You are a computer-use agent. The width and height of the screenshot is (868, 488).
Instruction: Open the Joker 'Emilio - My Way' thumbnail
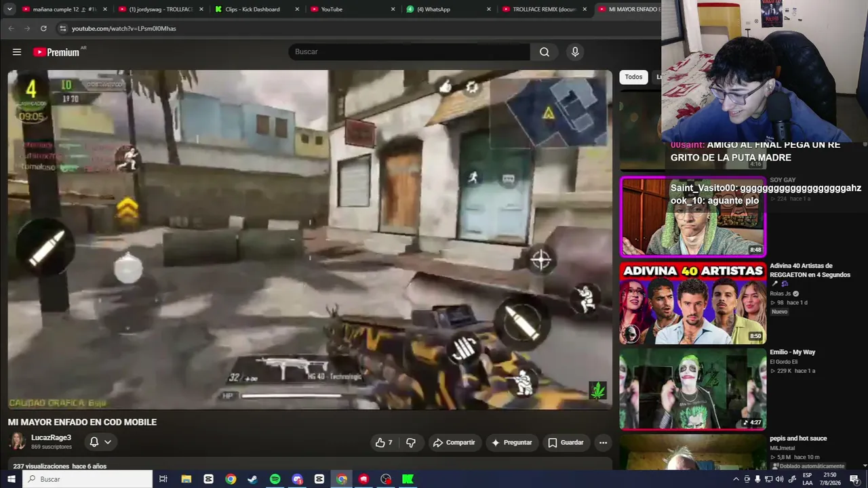pos(693,389)
